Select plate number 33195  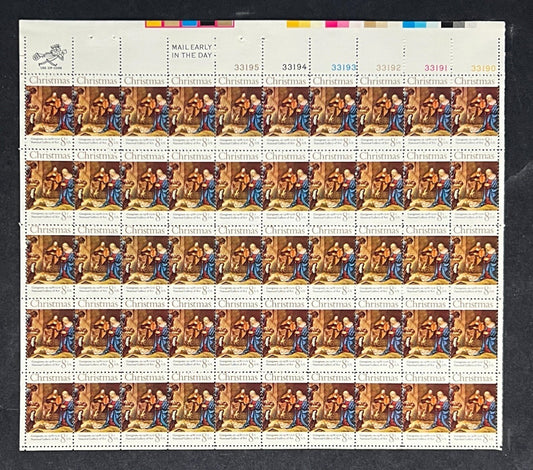247,68
